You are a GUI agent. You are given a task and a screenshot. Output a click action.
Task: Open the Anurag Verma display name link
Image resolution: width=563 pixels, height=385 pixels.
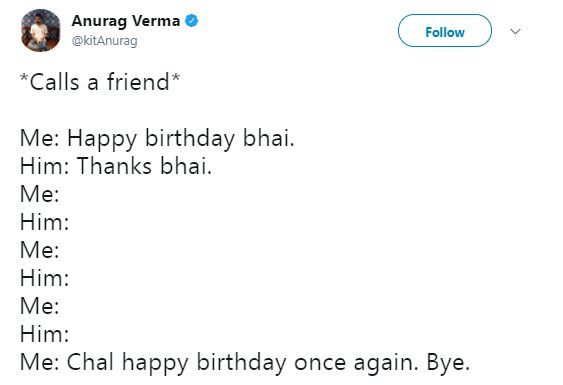click(126, 21)
